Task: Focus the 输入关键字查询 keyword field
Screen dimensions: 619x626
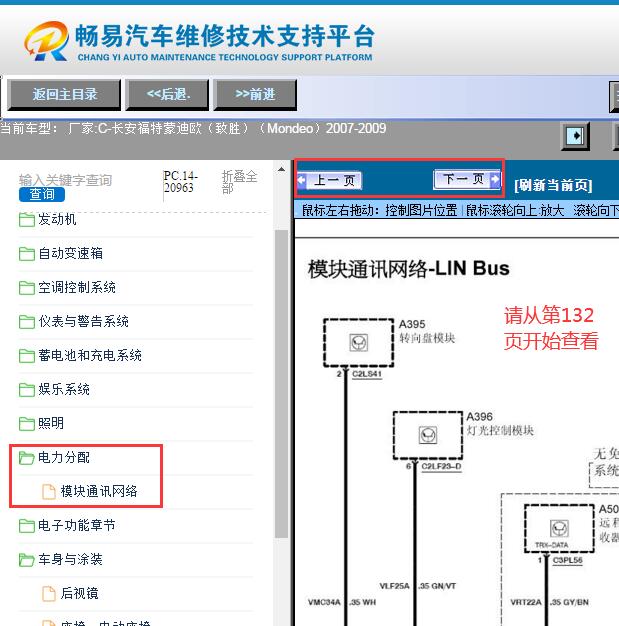Action: (x=65, y=180)
